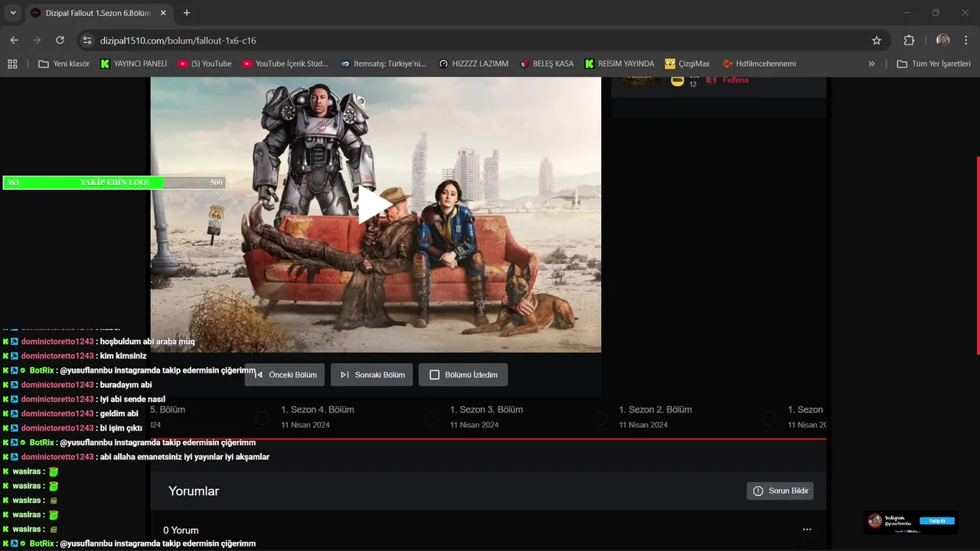980x551 pixels.
Task: Open 1. Sezon 2. Bölüm episode
Action: tap(655, 409)
